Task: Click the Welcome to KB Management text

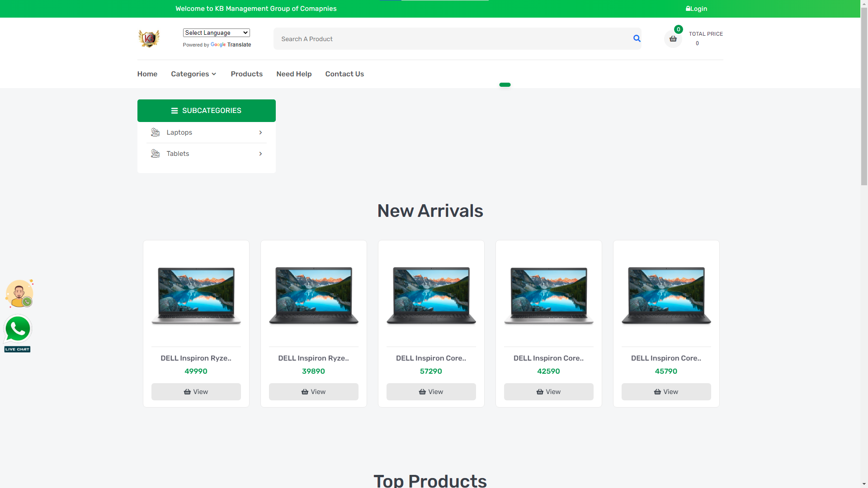Action: click(256, 9)
